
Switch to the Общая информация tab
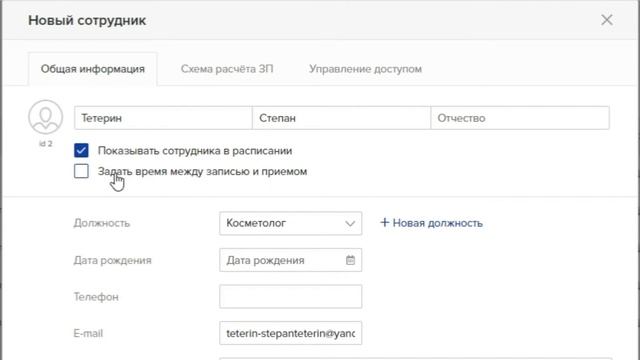93,69
